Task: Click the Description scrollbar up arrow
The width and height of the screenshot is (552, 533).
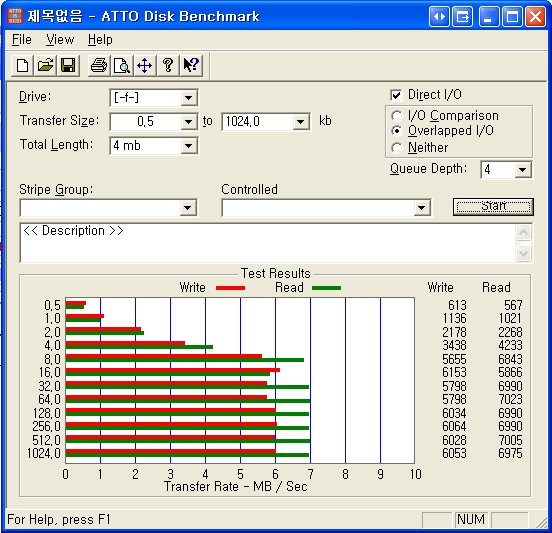Action: (x=523, y=233)
